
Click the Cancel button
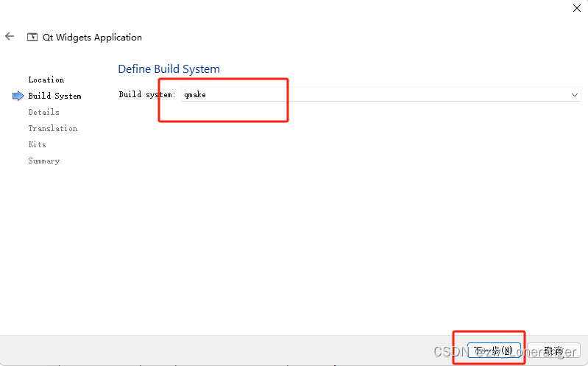click(x=553, y=351)
